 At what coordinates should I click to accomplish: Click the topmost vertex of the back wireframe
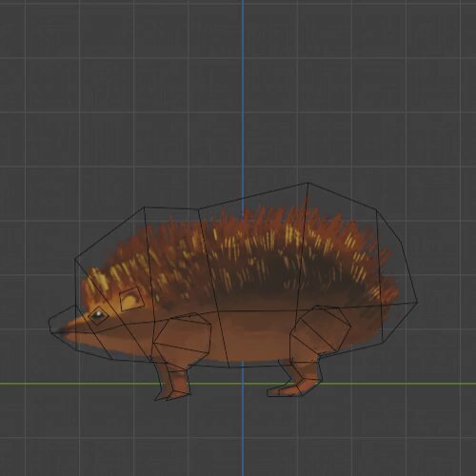[x=307, y=183]
